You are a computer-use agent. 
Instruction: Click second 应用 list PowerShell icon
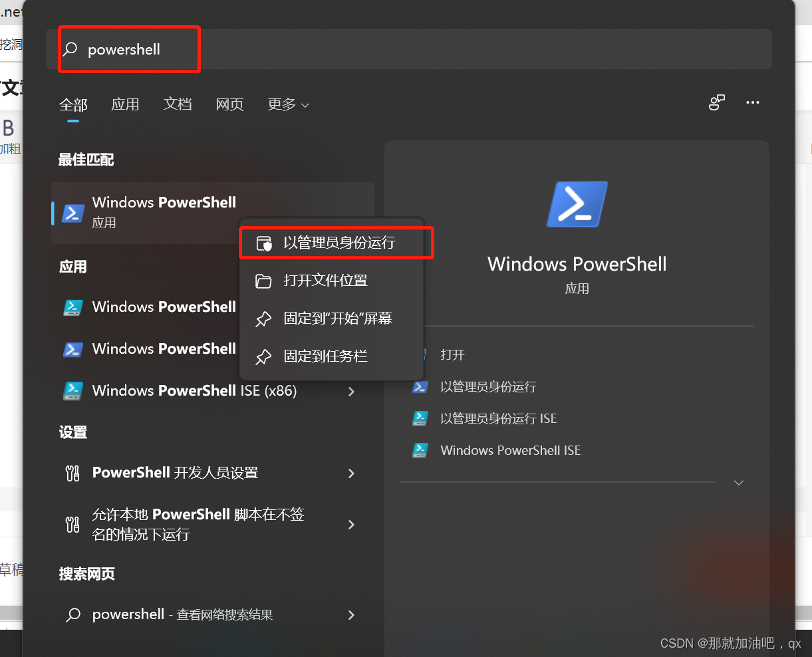point(72,349)
